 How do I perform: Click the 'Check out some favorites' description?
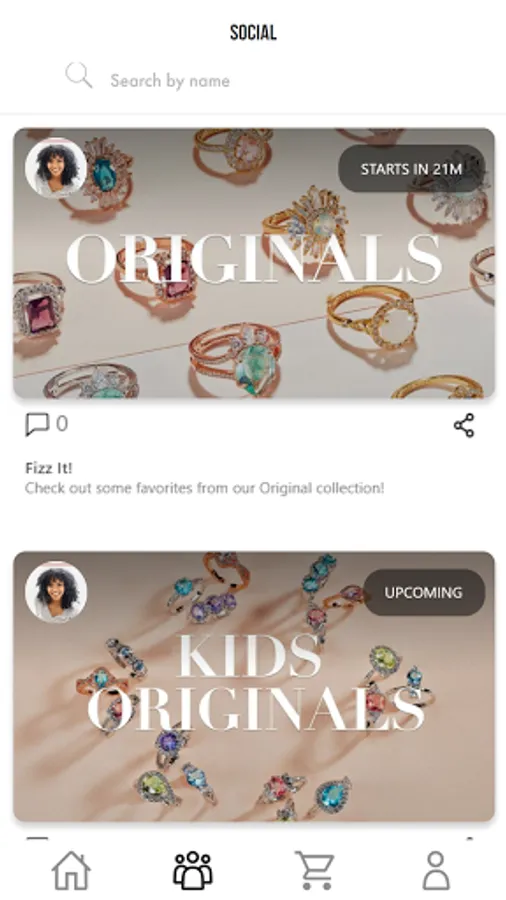(204, 488)
